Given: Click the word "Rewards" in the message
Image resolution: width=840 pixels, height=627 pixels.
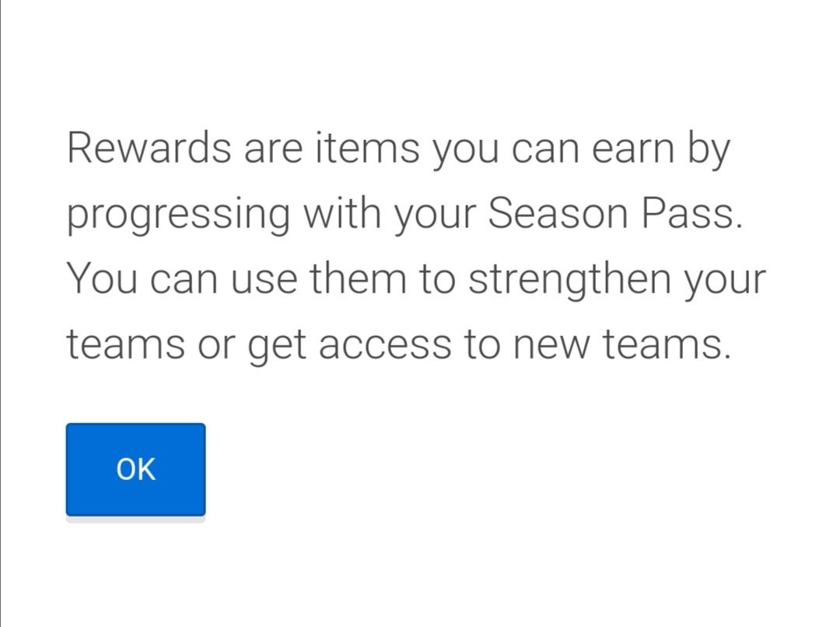Looking at the screenshot, I should coord(149,148).
